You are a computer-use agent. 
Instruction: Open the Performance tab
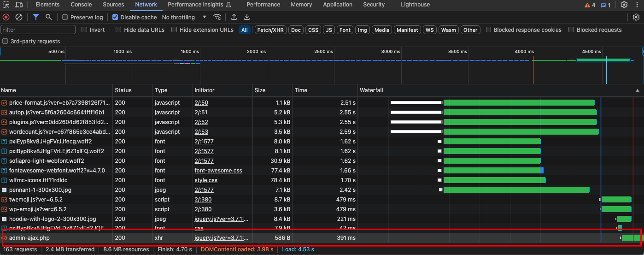coord(263,5)
